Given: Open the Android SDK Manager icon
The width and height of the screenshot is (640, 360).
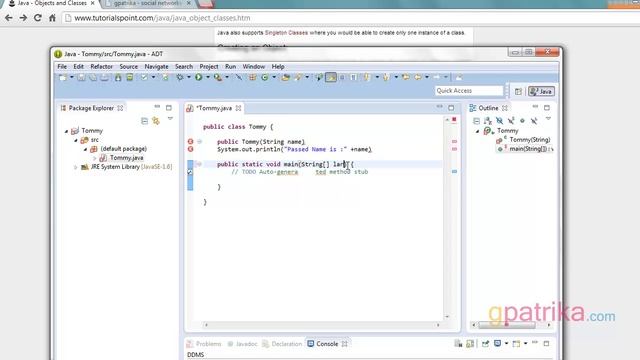Looking at the screenshot, I should (118, 77).
